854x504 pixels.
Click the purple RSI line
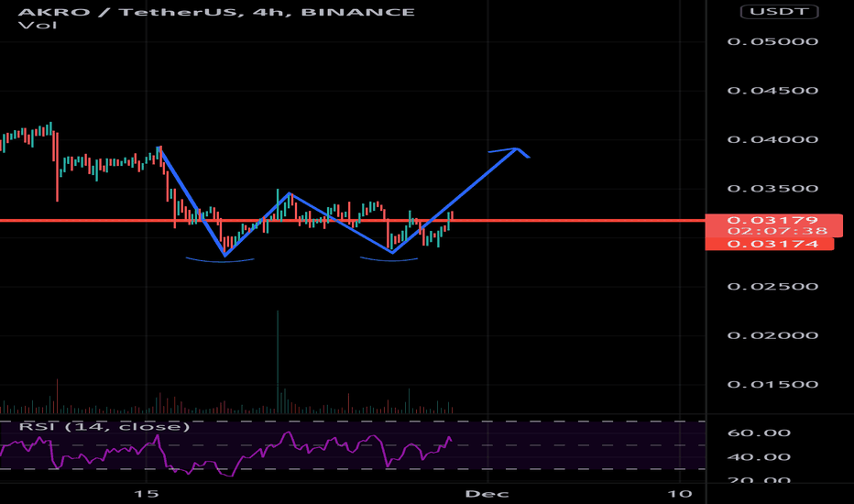(225, 455)
